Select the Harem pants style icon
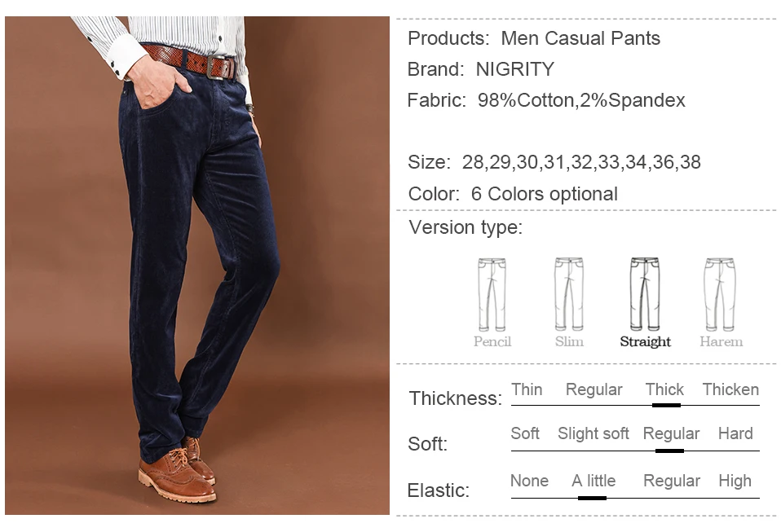The width and height of the screenshot is (781, 532). coord(720,295)
